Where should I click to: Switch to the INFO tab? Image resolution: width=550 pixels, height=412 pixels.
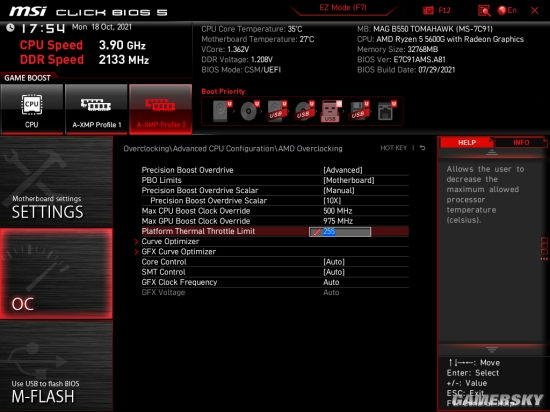click(x=521, y=142)
